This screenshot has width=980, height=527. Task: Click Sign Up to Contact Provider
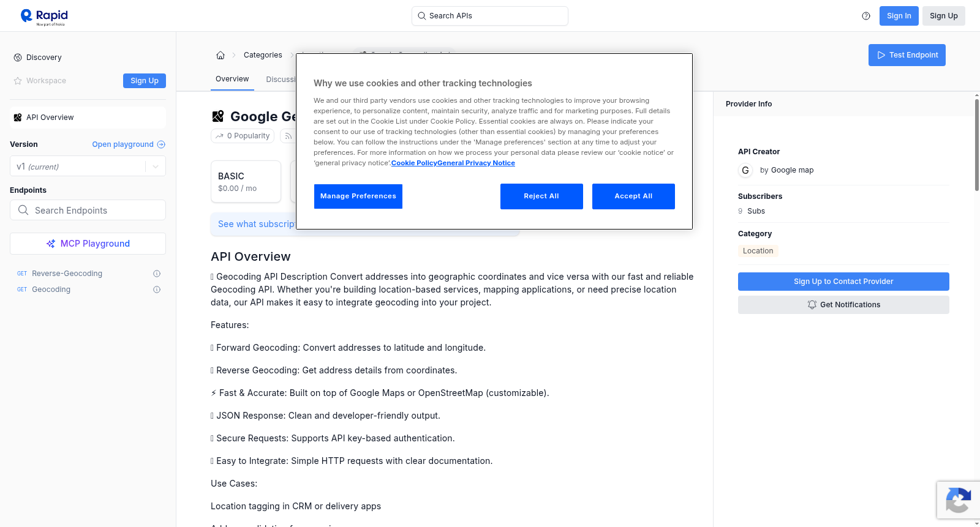click(x=843, y=282)
